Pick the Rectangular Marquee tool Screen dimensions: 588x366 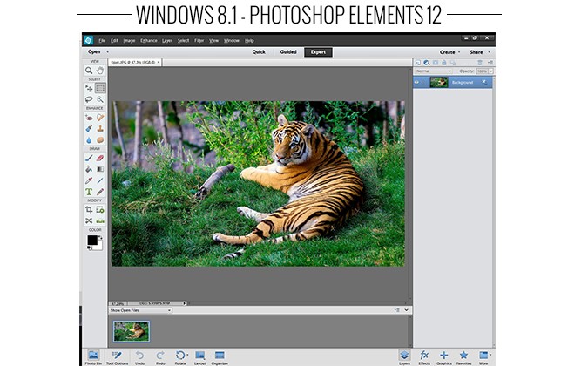(100, 88)
